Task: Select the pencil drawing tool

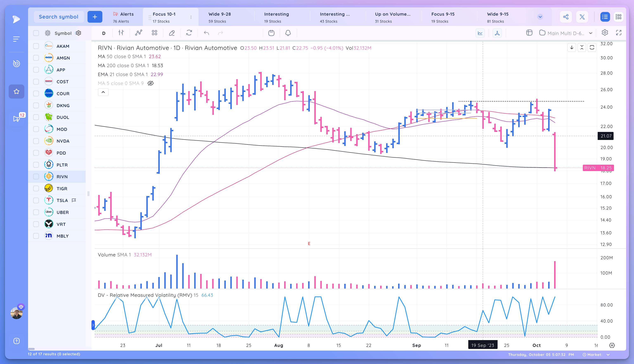Action: [172, 33]
